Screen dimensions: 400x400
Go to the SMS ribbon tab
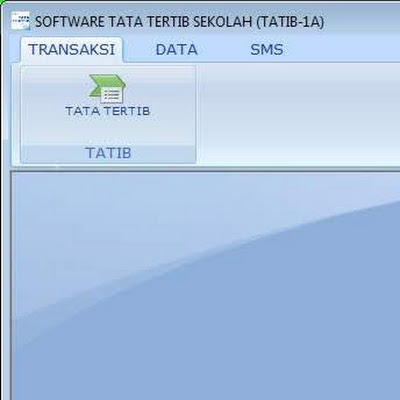(x=267, y=50)
